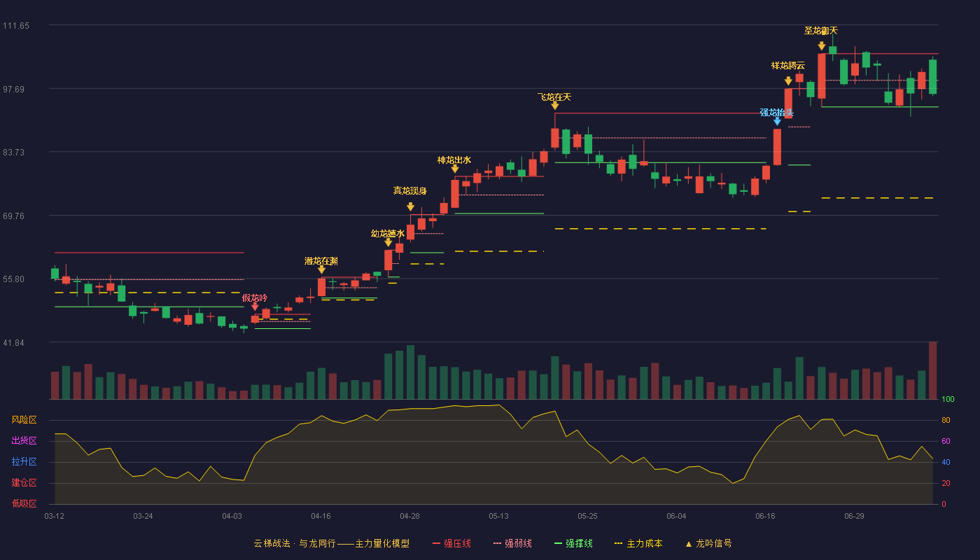The image size is (980, 560).
Task: Click the orange 80 indicator axis value
Action: [x=946, y=420]
